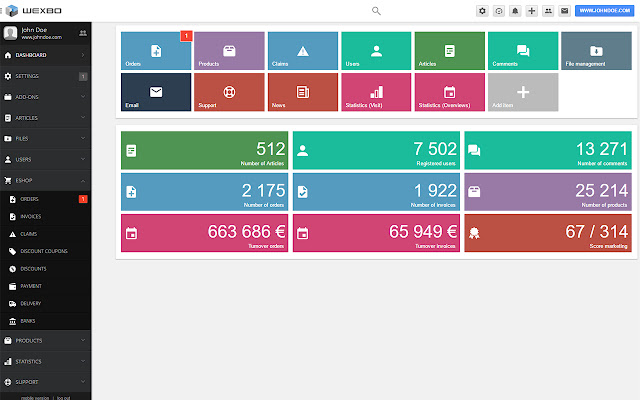Open the Articles tile

(x=449, y=51)
